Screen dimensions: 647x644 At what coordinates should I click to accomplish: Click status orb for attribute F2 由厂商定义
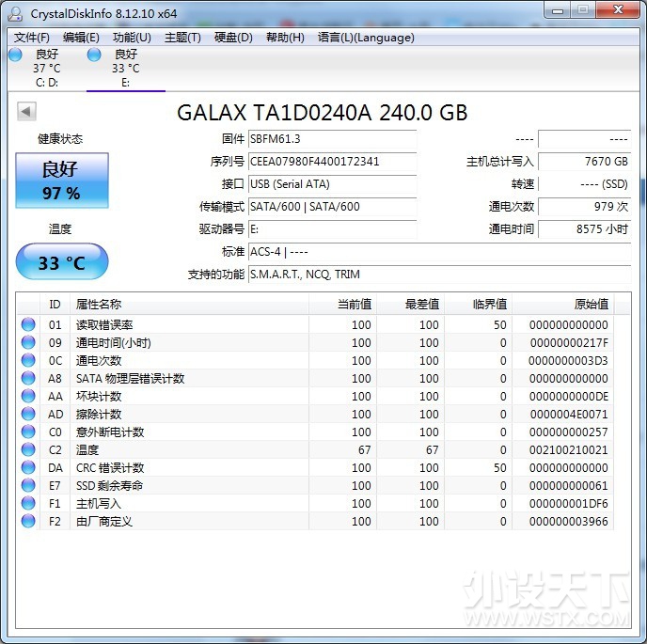pos(28,521)
